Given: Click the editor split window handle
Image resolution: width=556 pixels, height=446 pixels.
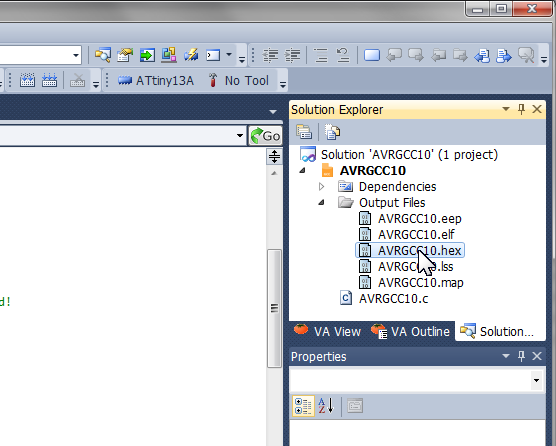Looking at the screenshot, I should 274,156.
